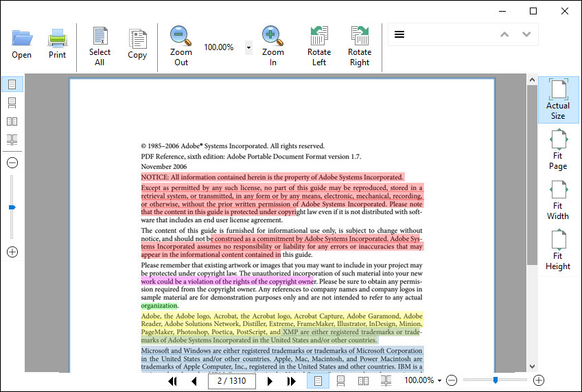Click the Select All icon
This screenshot has width=582, height=392.
pyautogui.click(x=100, y=38)
